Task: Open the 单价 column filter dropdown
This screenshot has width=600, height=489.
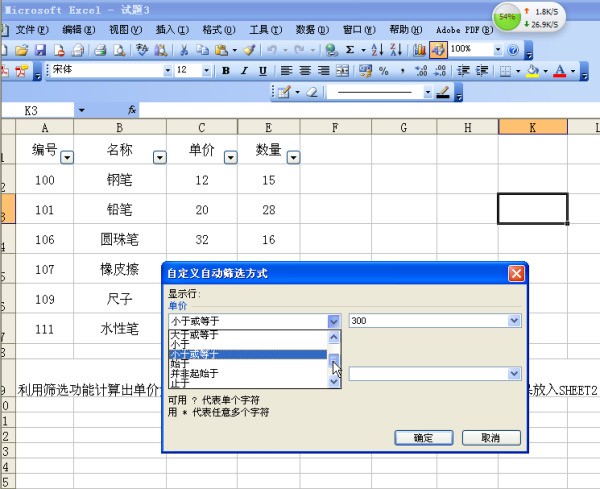Action: point(230,157)
